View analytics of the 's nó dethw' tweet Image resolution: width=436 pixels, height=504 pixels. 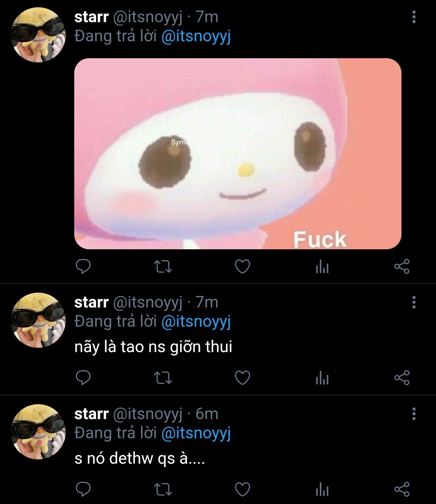322,489
